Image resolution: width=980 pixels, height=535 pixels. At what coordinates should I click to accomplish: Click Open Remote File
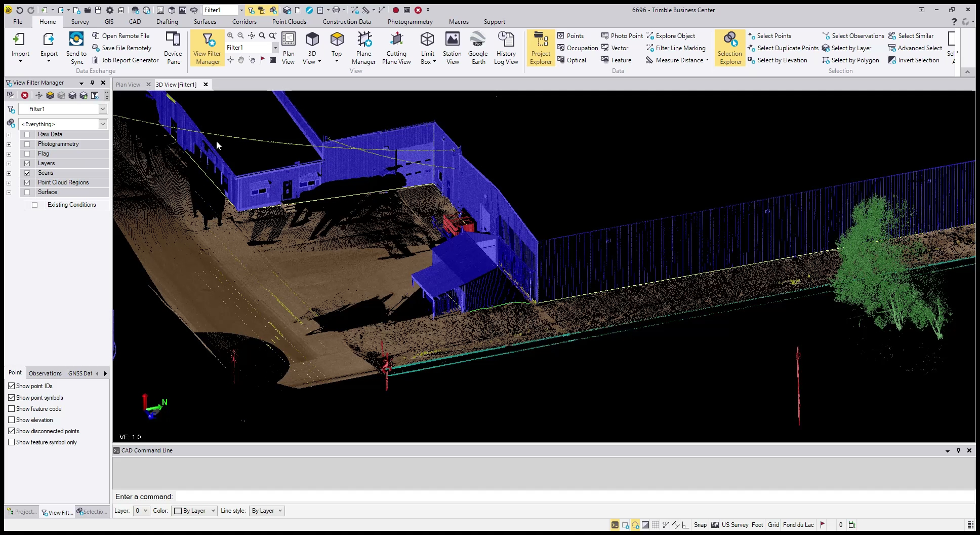coord(120,36)
